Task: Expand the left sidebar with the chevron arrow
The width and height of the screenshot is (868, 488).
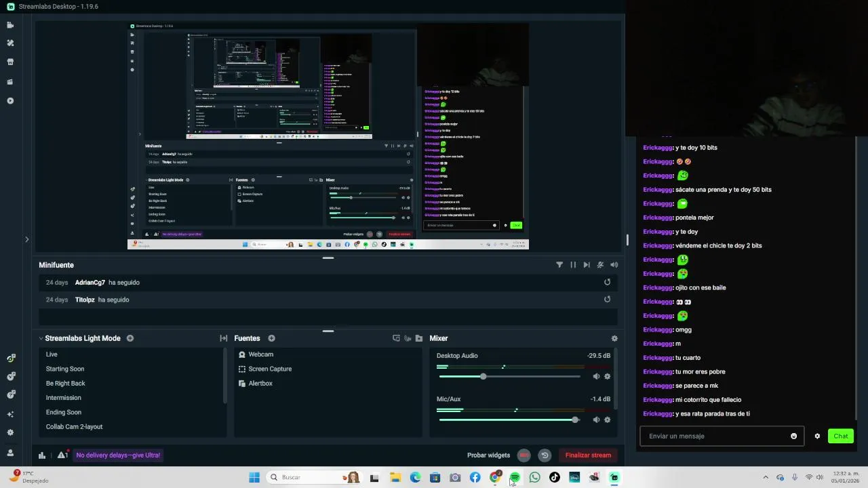Action: click(x=26, y=239)
